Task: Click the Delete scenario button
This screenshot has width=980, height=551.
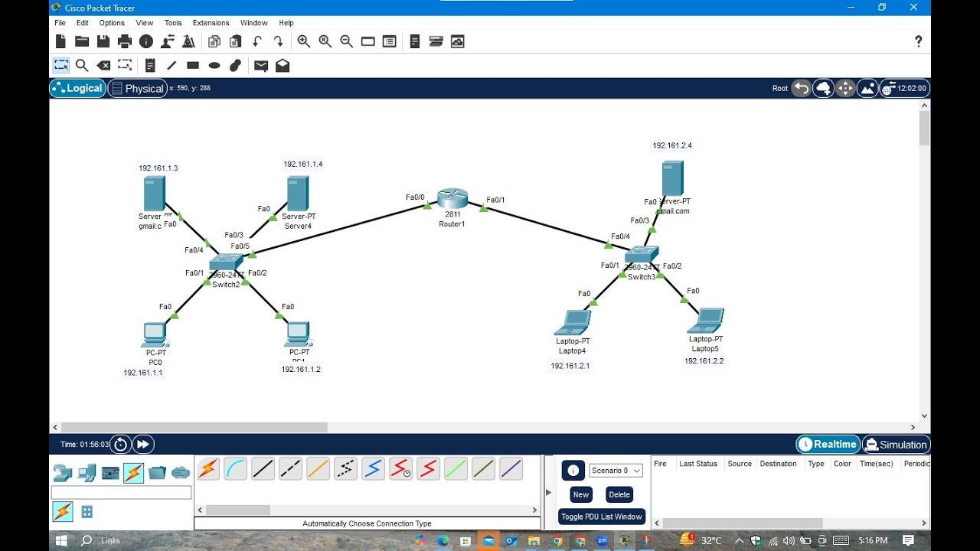Action: pos(619,494)
